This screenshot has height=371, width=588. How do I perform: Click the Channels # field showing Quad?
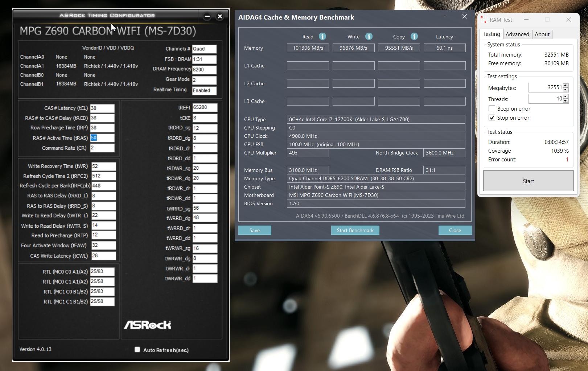pos(204,49)
